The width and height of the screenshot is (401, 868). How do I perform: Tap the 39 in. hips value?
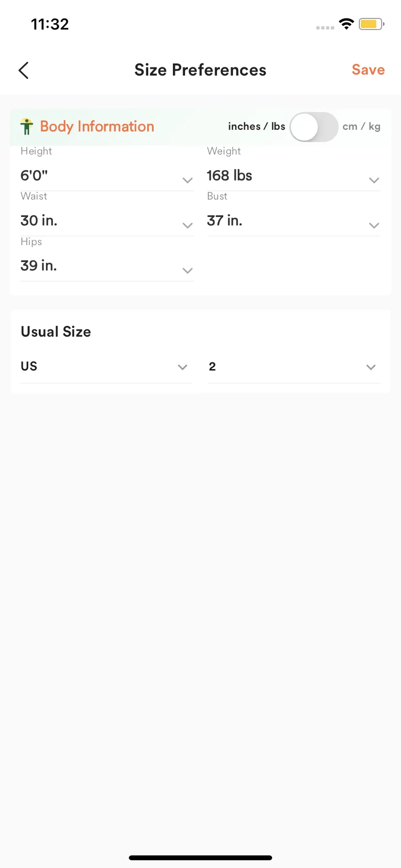[39, 265]
